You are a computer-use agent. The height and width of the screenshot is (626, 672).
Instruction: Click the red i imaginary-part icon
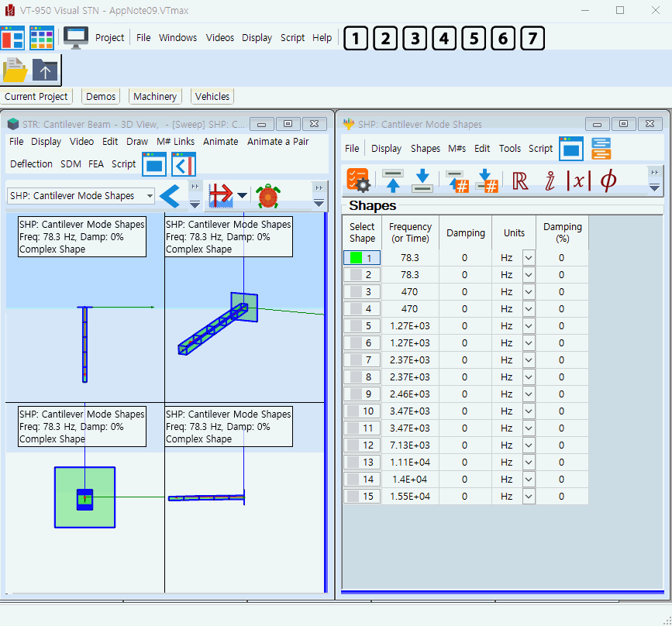coord(550,181)
